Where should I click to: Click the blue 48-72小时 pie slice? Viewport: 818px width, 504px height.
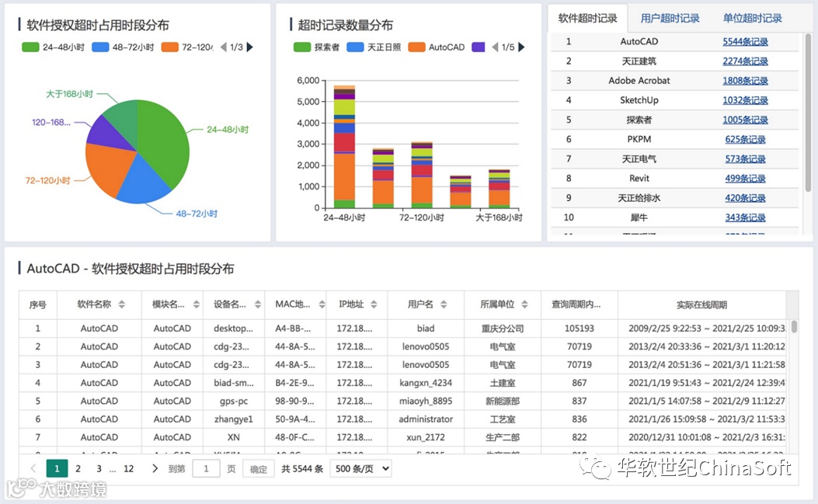point(141,182)
